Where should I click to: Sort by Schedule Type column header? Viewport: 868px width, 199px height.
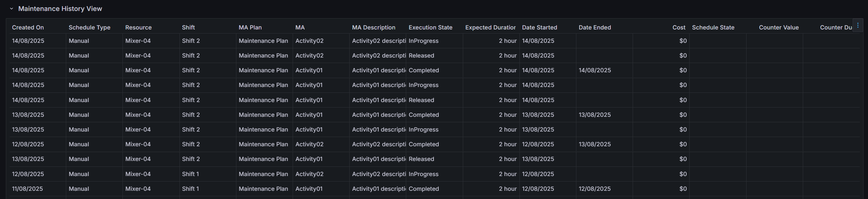coord(90,27)
